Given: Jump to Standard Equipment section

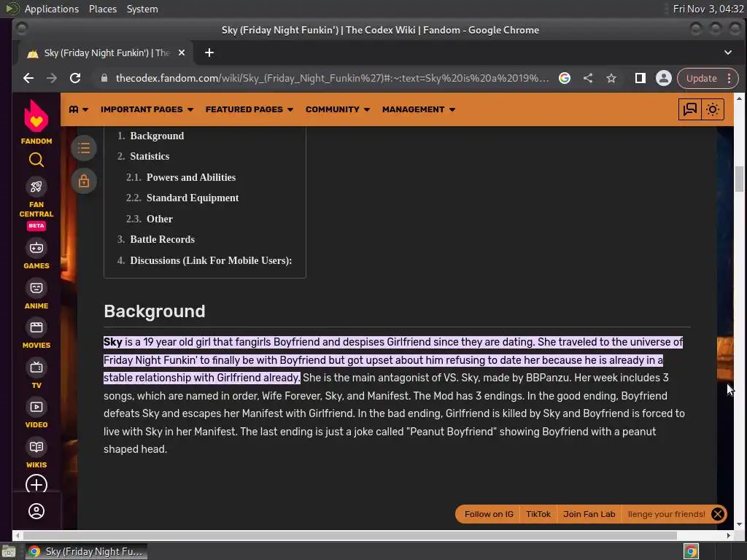Looking at the screenshot, I should coord(193,198).
